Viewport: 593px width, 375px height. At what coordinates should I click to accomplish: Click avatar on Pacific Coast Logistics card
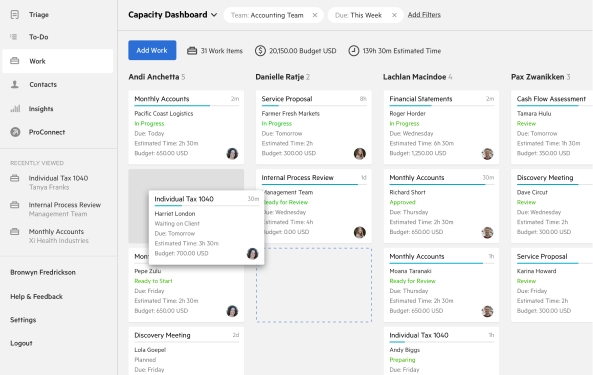232,153
